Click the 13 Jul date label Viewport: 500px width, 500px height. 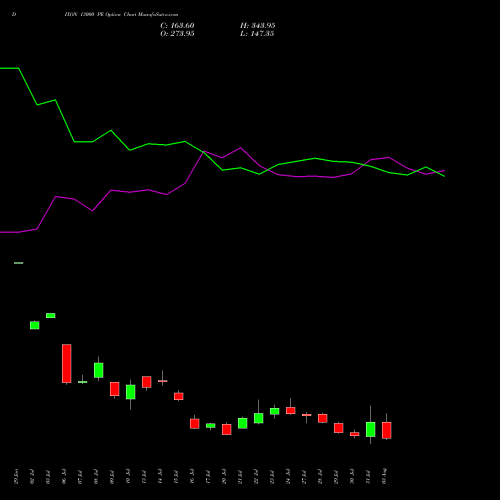click(144, 476)
